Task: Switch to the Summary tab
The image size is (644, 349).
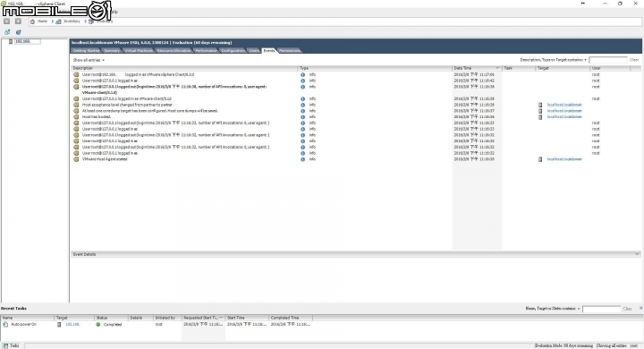Action: [112, 51]
